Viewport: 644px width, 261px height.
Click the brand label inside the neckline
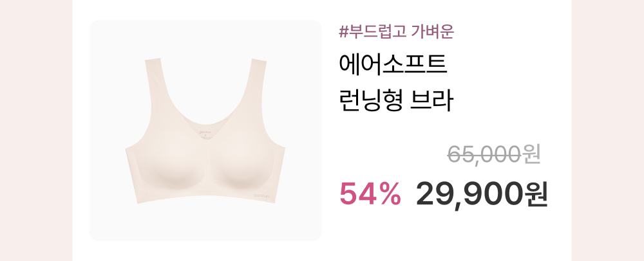pyautogui.click(x=204, y=135)
